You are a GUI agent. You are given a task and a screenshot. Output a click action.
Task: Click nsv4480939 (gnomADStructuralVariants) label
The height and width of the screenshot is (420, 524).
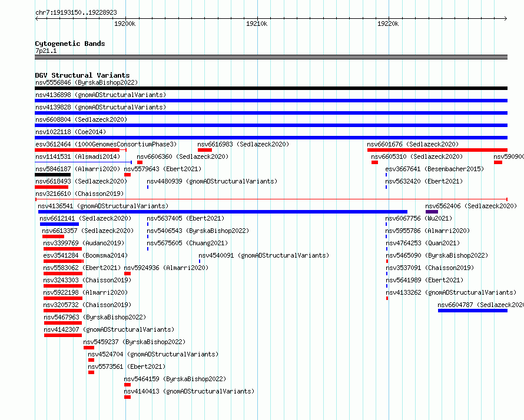coord(212,181)
